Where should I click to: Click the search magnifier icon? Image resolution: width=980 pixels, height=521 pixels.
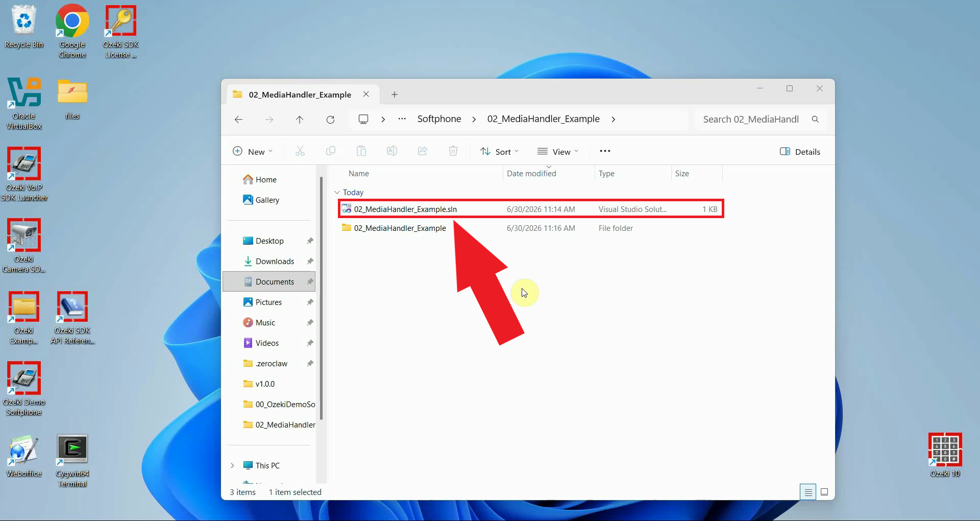point(815,119)
